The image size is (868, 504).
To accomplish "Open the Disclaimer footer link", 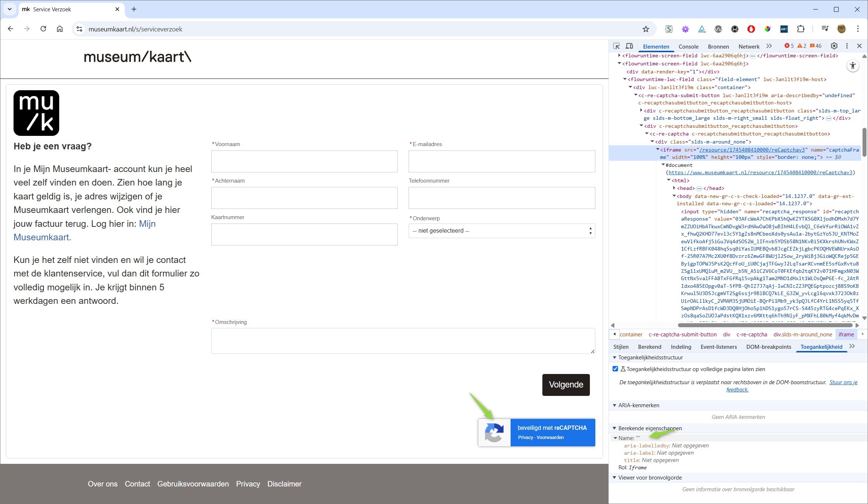I will (x=284, y=484).
